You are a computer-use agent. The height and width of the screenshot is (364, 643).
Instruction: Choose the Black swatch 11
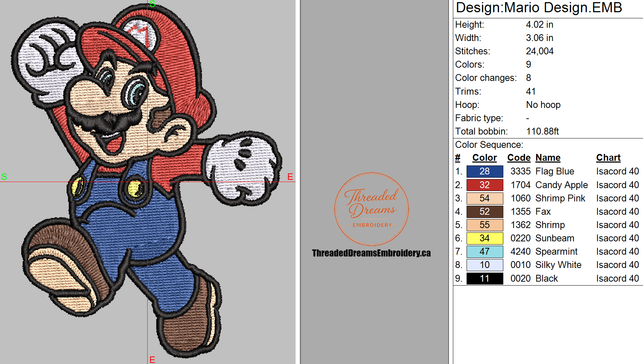coord(485,278)
